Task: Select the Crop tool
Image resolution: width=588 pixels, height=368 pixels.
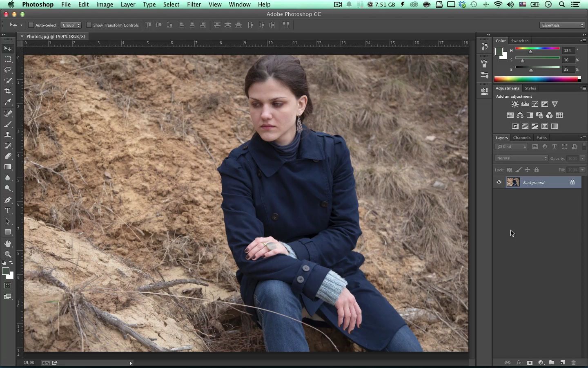Action: (8, 91)
